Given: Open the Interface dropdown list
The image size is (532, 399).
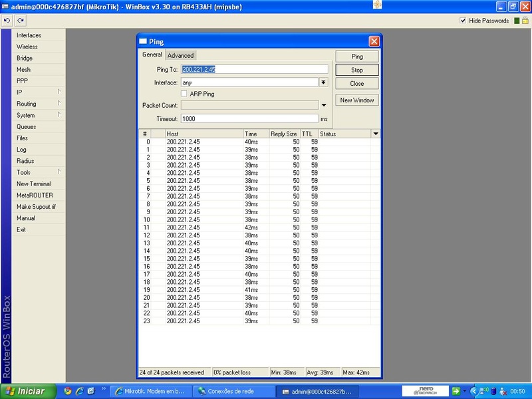Looking at the screenshot, I should click(324, 82).
